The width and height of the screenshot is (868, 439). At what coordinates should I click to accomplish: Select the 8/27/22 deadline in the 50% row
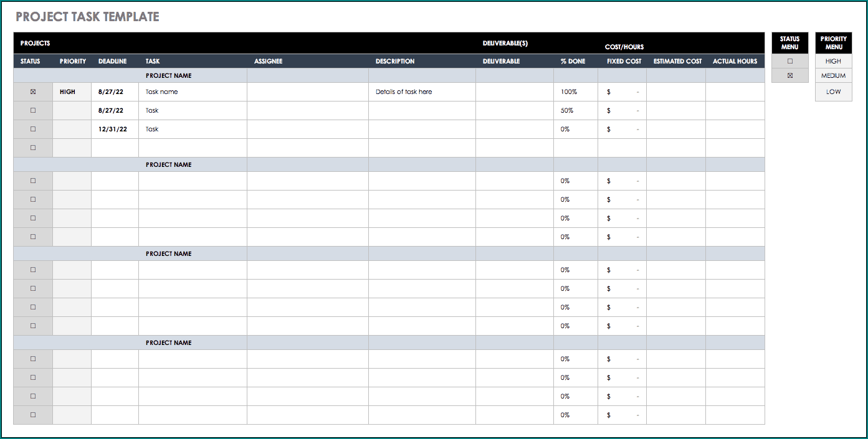pyautogui.click(x=115, y=110)
